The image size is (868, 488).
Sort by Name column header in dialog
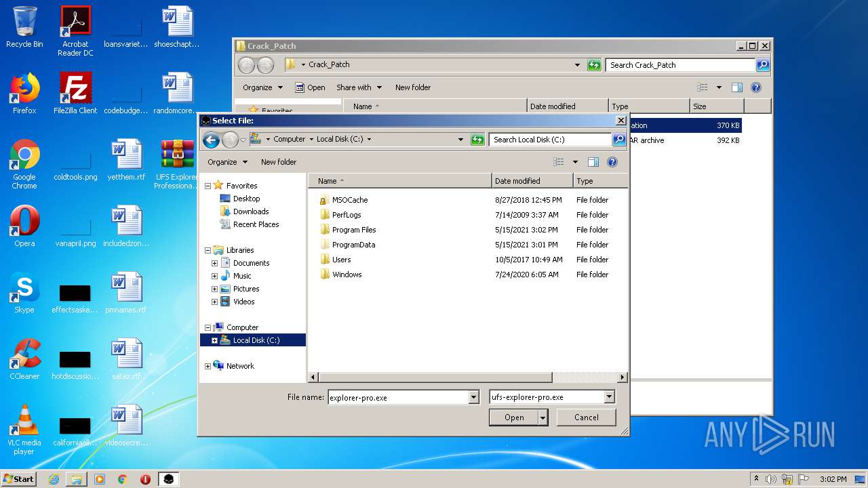point(400,181)
